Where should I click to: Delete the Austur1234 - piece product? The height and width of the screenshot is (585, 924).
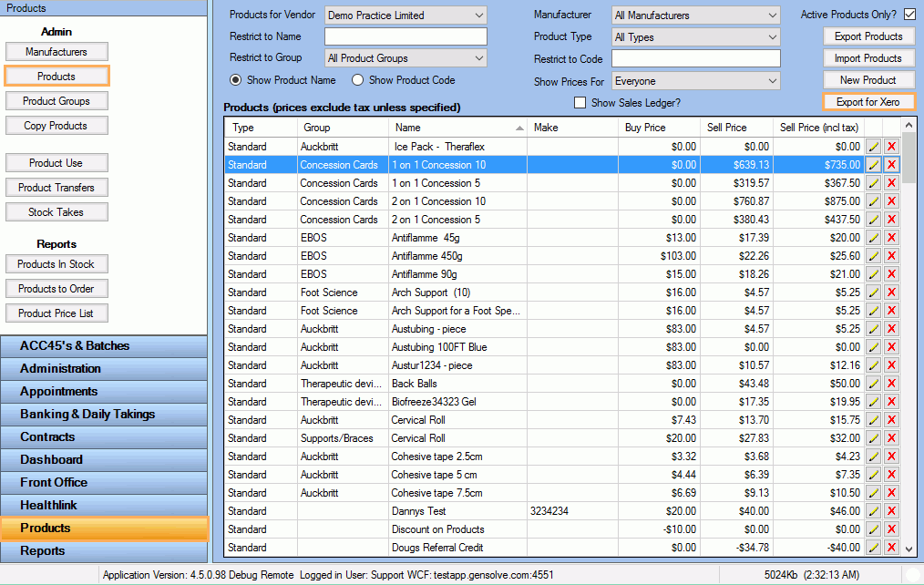coord(891,365)
